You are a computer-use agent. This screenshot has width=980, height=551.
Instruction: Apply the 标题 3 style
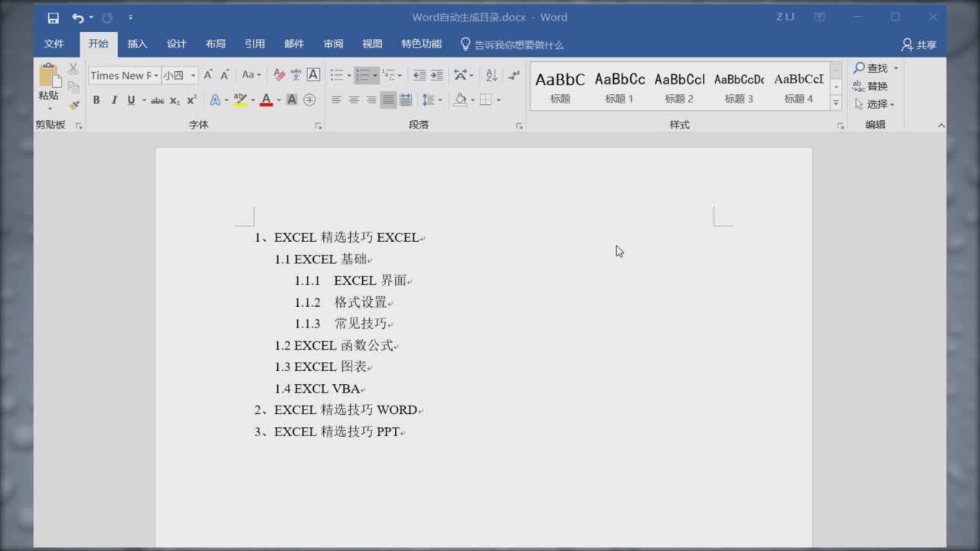[x=739, y=86]
